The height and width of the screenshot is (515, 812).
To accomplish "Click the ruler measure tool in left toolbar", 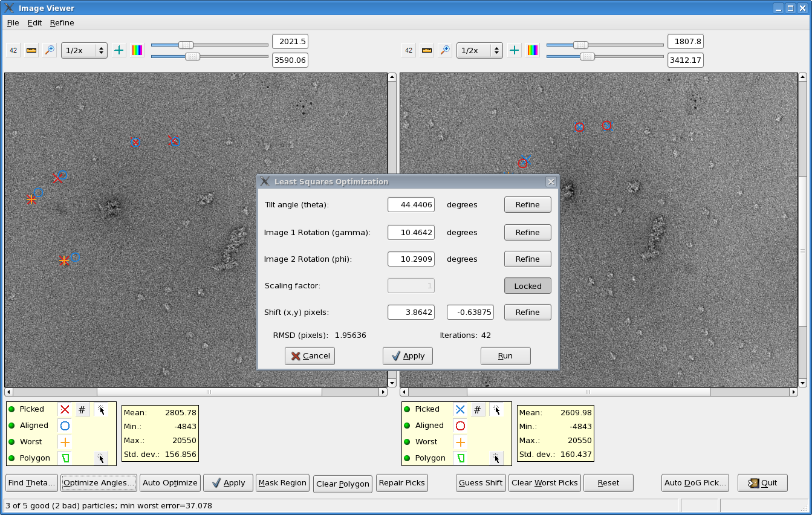I will click(x=31, y=50).
